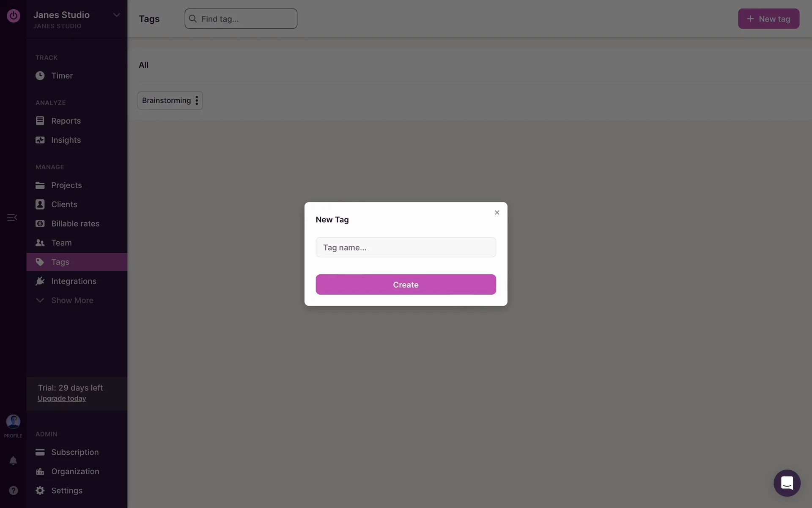
Task: Open the notifications bell
Action: tap(13, 461)
